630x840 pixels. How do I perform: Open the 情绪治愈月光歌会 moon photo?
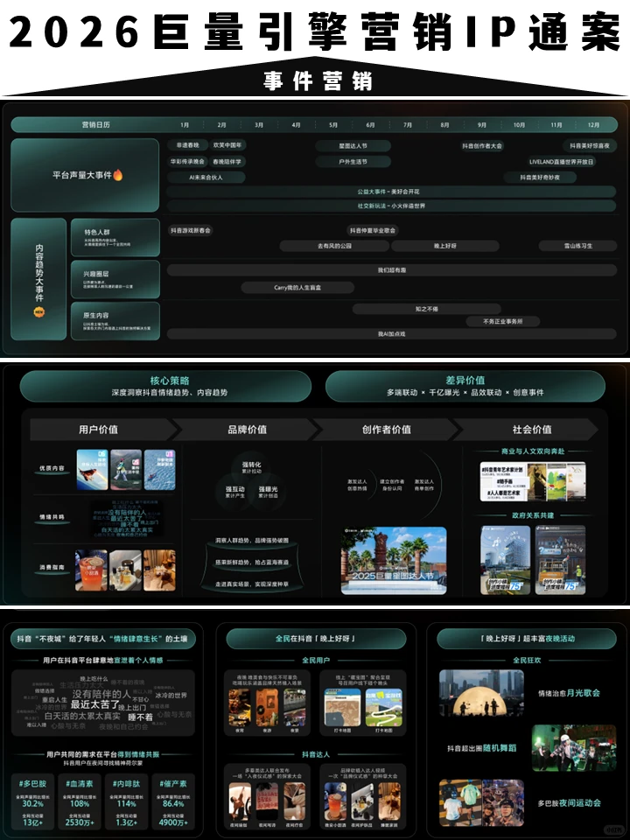[481, 693]
